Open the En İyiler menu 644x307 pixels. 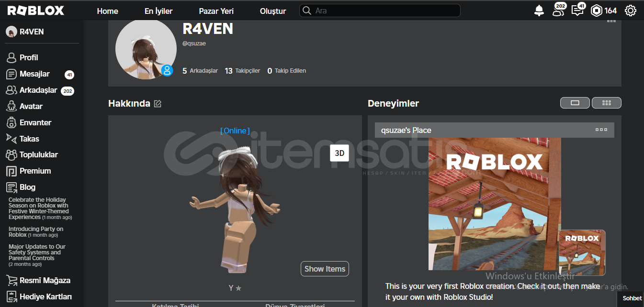[x=158, y=11]
